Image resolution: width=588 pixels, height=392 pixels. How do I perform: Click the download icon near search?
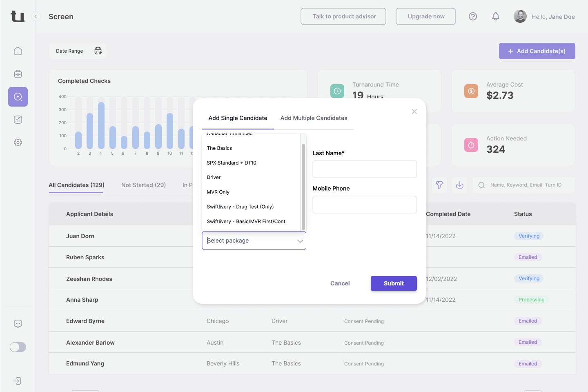click(x=460, y=185)
